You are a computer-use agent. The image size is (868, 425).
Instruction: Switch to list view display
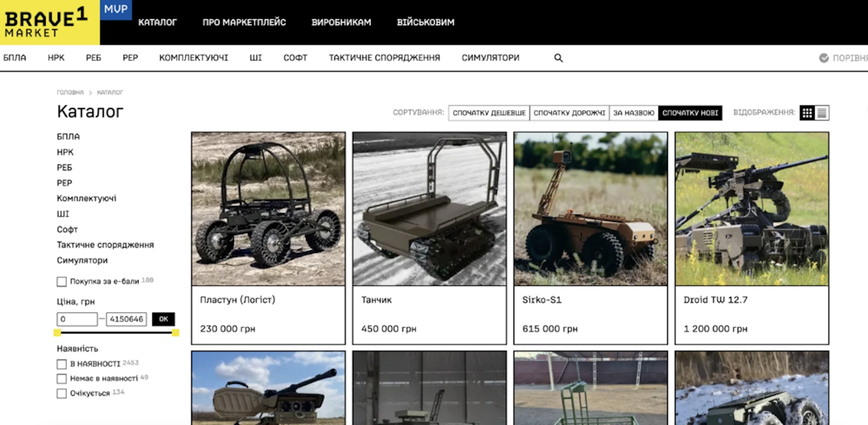tap(822, 113)
